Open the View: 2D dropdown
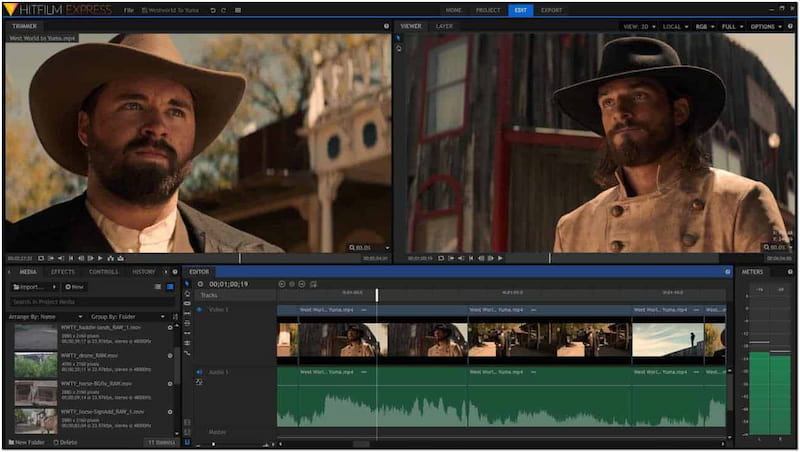The width and height of the screenshot is (800, 452). click(x=639, y=27)
